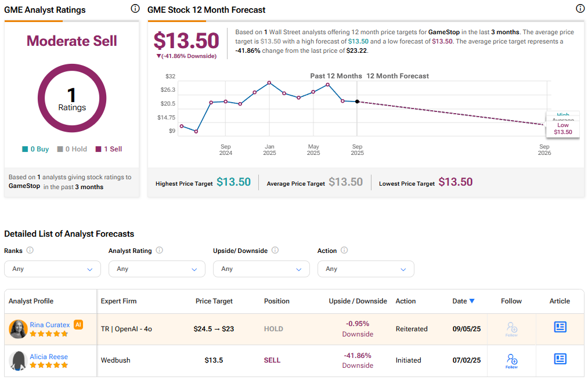Open the Action dropdown

pos(366,269)
